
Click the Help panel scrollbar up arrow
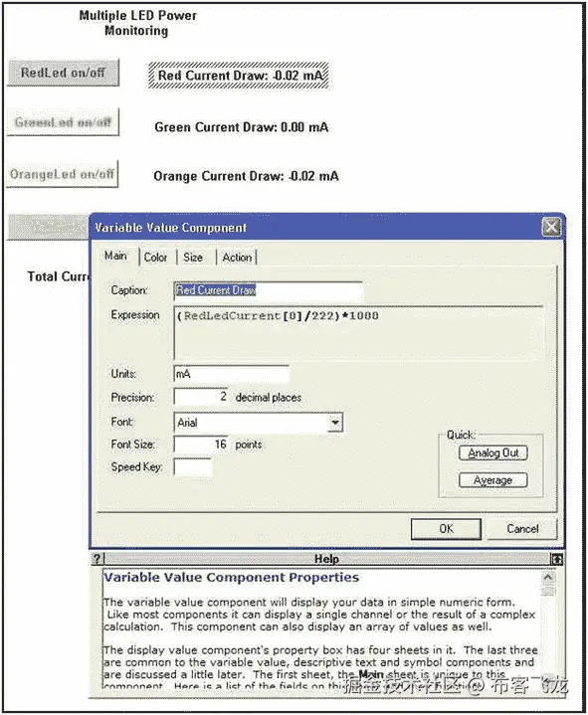point(548,578)
